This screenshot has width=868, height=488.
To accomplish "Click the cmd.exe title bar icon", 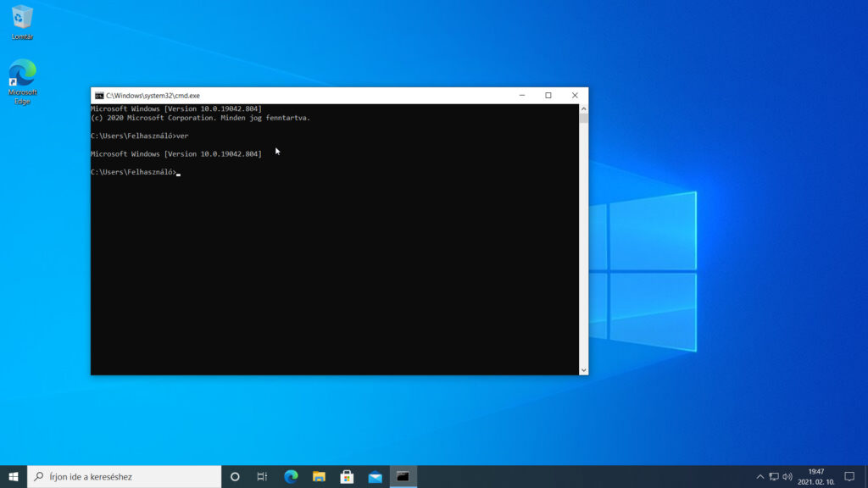I will pyautogui.click(x=99, y=96).
